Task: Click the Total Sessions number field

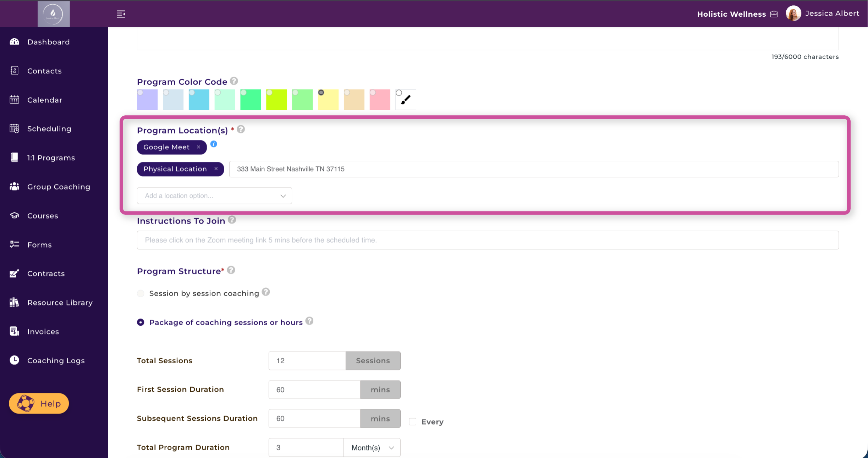Action: tap(307, 361)
